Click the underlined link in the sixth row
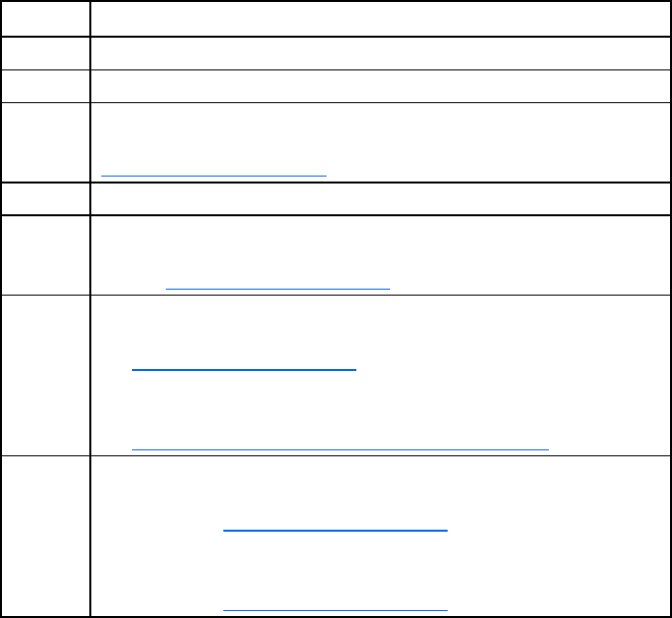Image resolution: width=672 pixels, height=618 pixels. (x=277, y=287)
